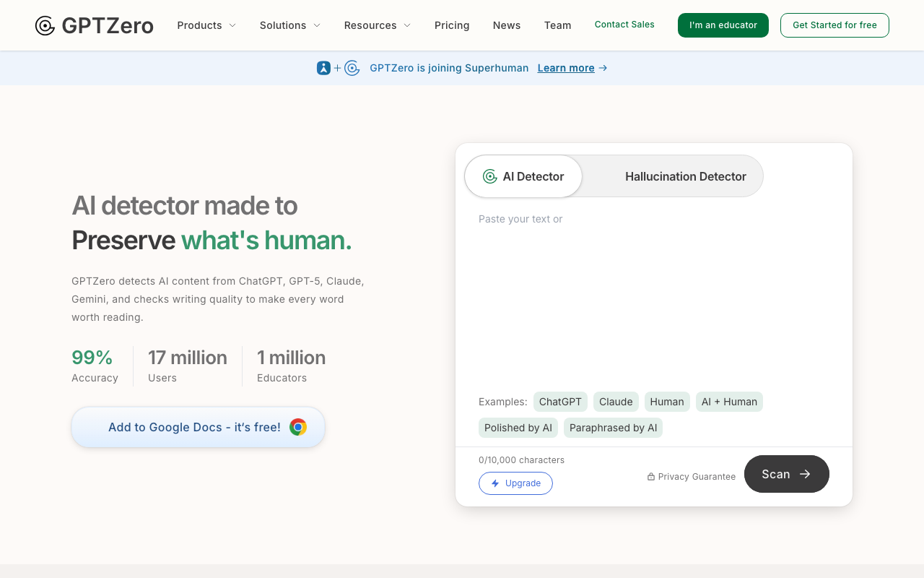
Task: Open the News page
Action: [x=507, y=25]
